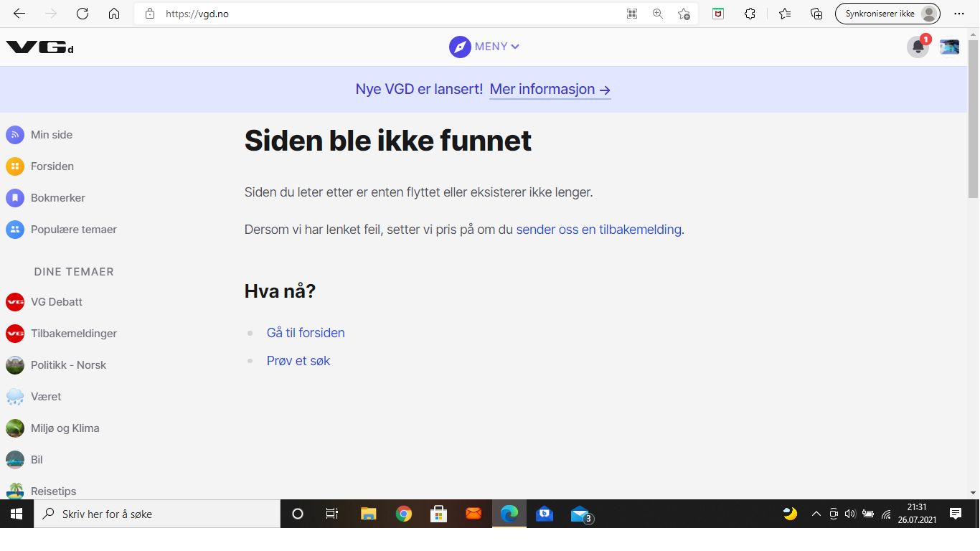Open the browser extensions icon
Image resolution: width=980 pixels, height=551 pixels.
[x=750, y=14]
